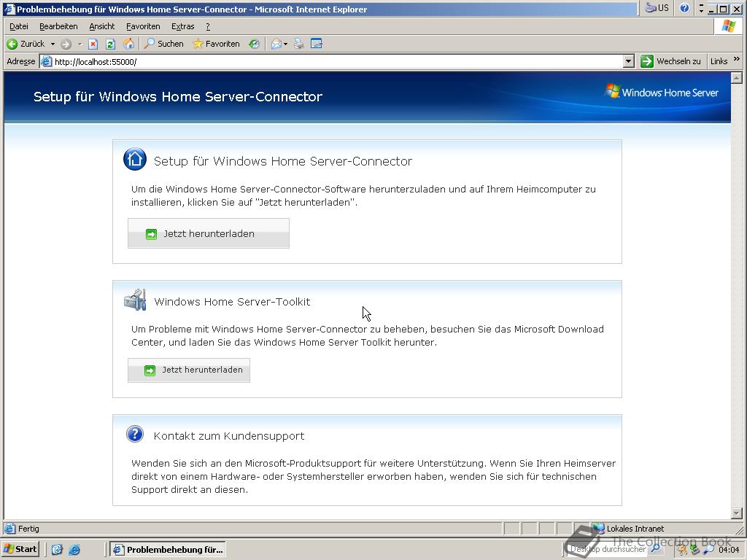Click Jetzt herunterladen under Server-Toolkit
Image resolution: width=747 pixels, height=560 pixels.
189,370
